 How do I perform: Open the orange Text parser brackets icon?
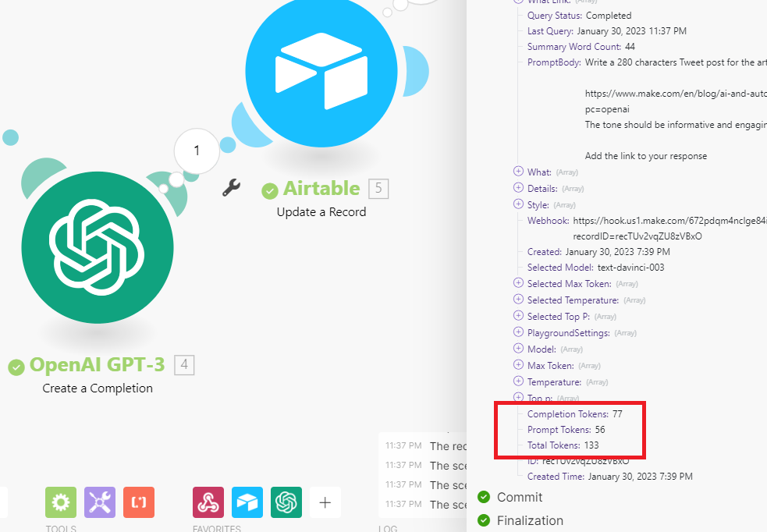click(139, 502)
